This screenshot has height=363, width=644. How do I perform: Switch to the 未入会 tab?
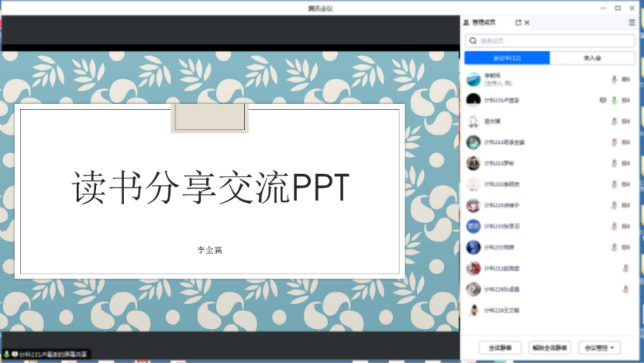click(593, 58)
